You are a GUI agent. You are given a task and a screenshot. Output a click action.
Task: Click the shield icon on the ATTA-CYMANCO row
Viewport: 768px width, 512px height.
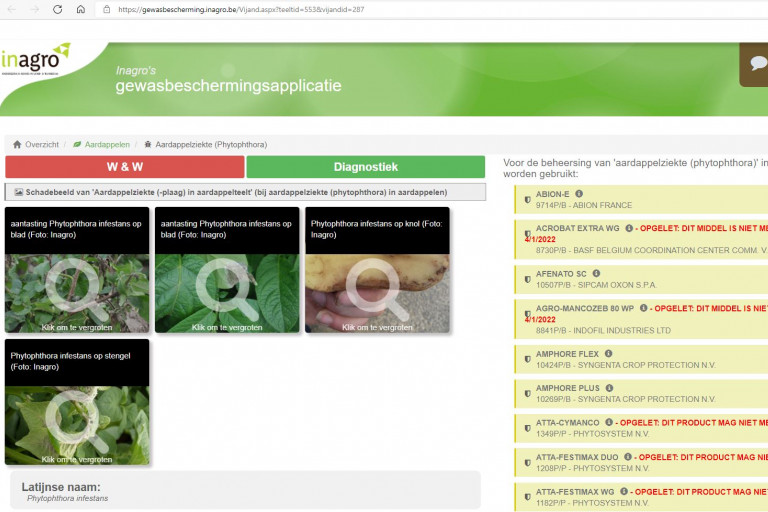pyautogui.click(x=528, y=428)
